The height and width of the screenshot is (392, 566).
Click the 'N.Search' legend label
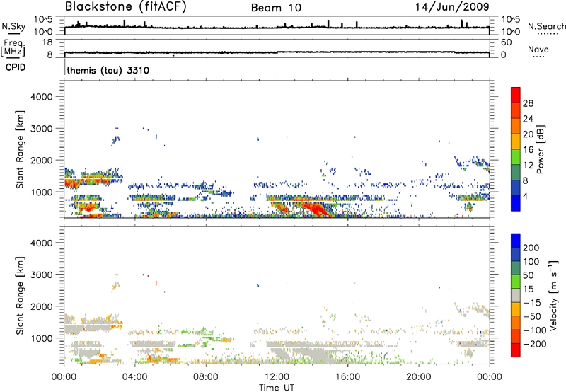(546, 26)
